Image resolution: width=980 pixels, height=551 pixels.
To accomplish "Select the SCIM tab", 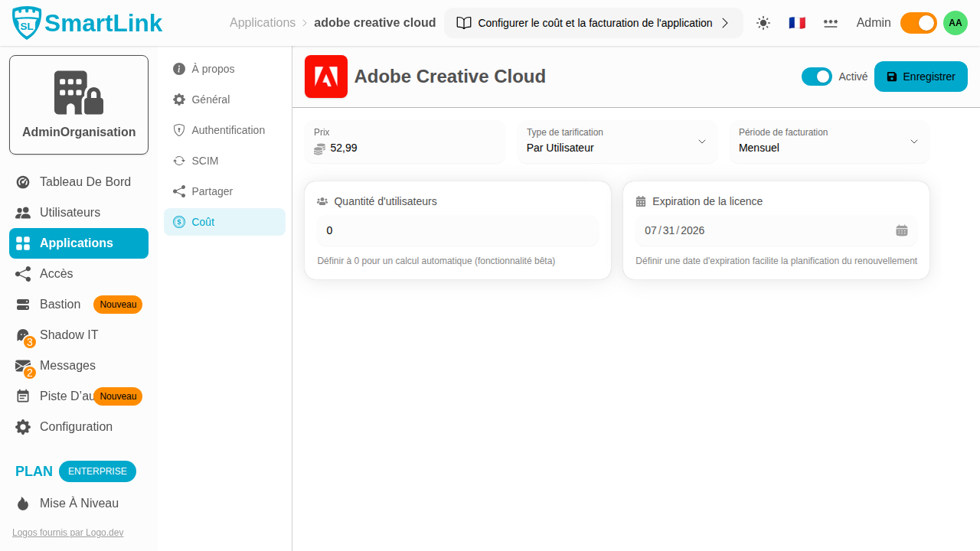I will (205, 161).
